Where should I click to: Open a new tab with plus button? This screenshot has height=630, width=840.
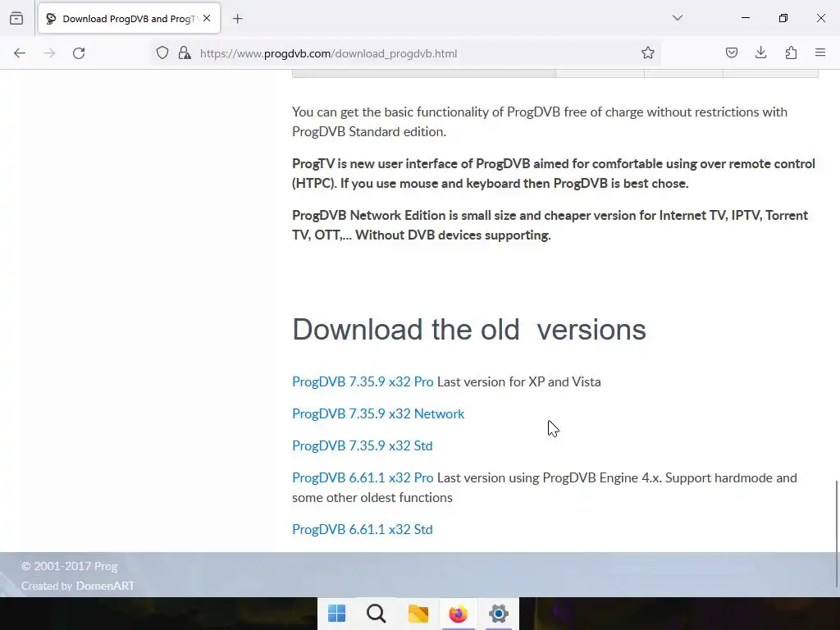click(238, 19)
